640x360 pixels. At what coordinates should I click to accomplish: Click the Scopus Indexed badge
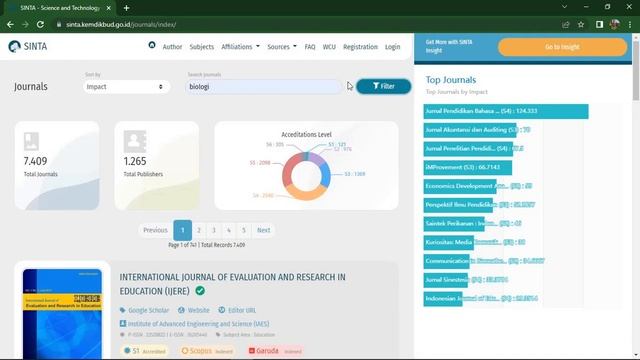click(x=207, y=351)
